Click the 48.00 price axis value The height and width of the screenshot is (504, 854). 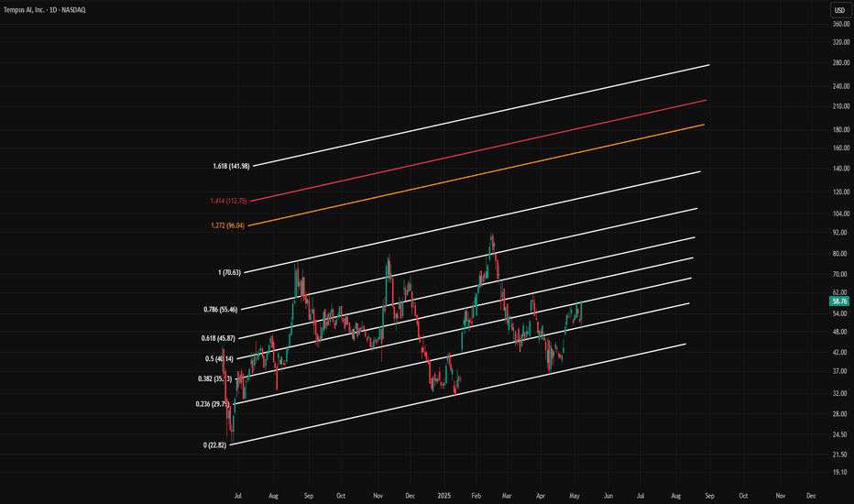840,332
